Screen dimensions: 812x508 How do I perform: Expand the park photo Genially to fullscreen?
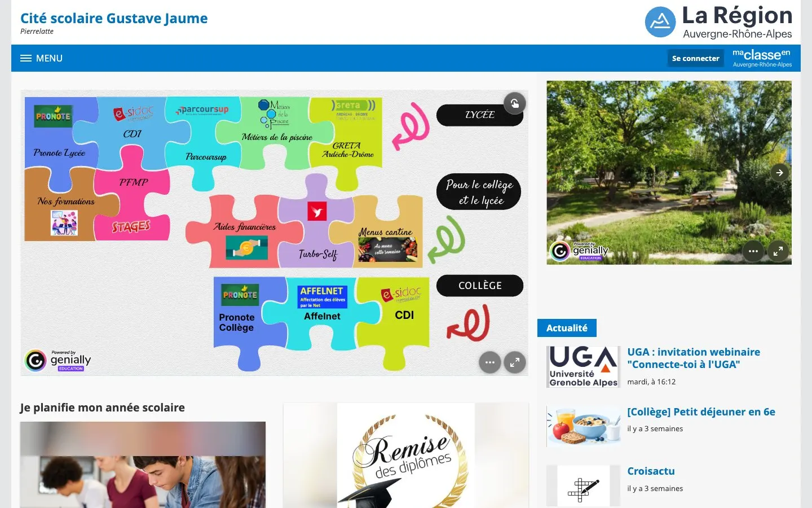click(x=778, y=251)
